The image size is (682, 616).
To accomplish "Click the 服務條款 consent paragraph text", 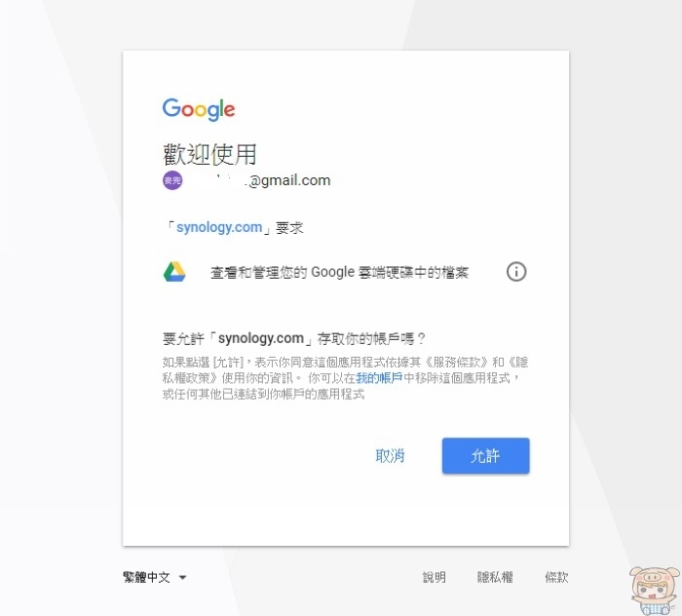I will point(345,378).
